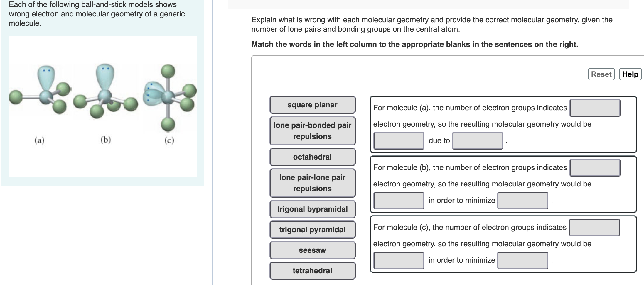Click the electron geometry blank for molecule (b)
The image size is (644, 285).
595,167
